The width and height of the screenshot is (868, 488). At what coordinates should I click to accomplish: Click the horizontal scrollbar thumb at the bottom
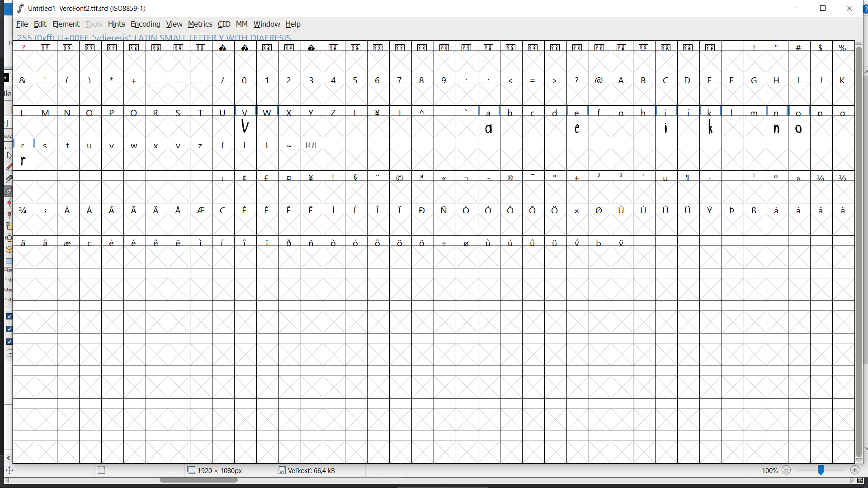pos(199,480)
